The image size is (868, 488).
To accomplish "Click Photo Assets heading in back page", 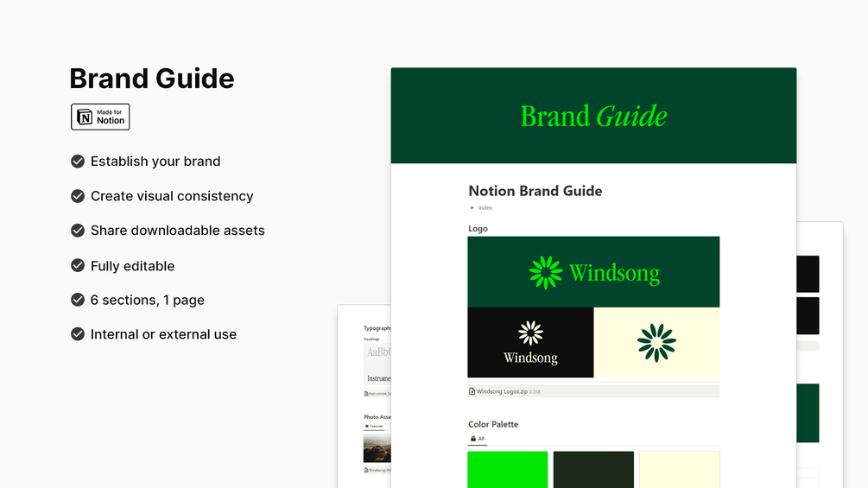I will coord(377,417).
